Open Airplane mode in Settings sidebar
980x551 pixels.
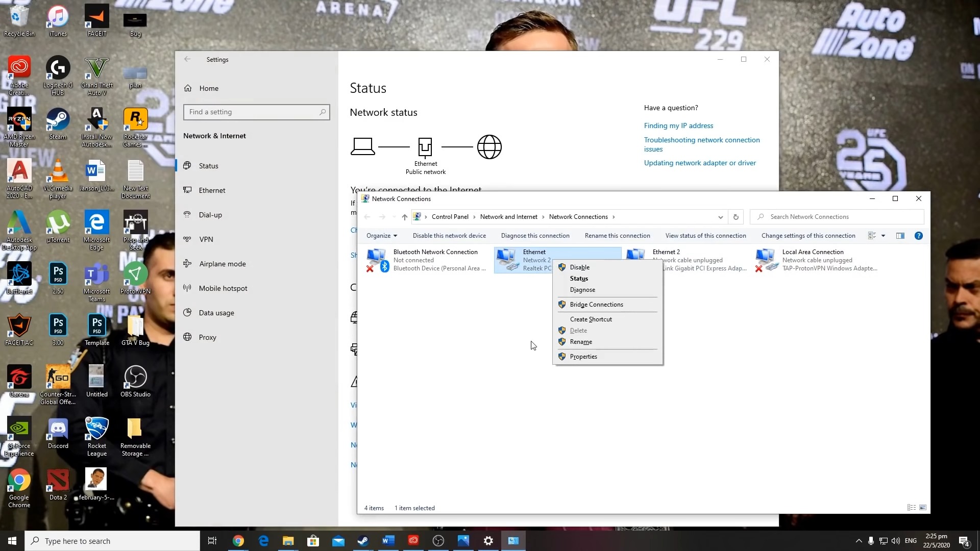point(256,264)
